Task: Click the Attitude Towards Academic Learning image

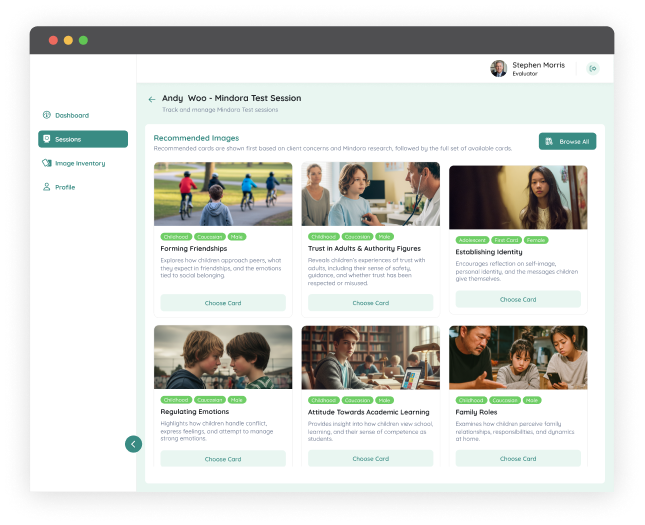Action: pyautogui.click(x=370, y=357)
